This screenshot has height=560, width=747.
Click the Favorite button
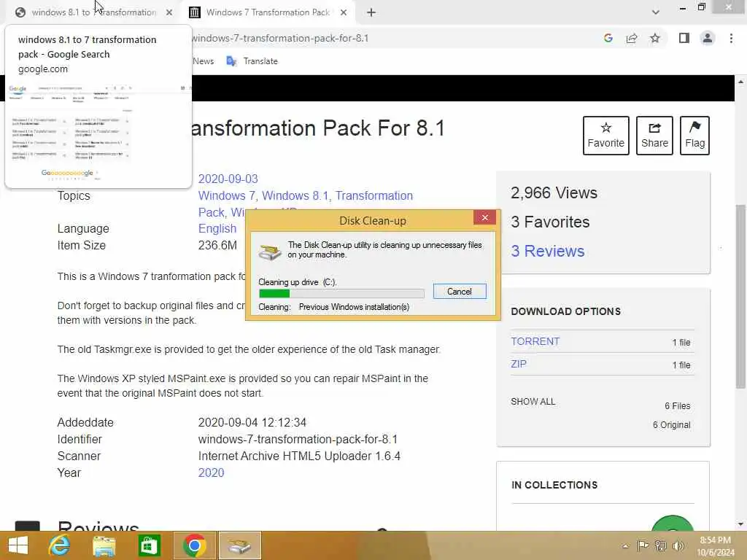[x=605, y=135]
